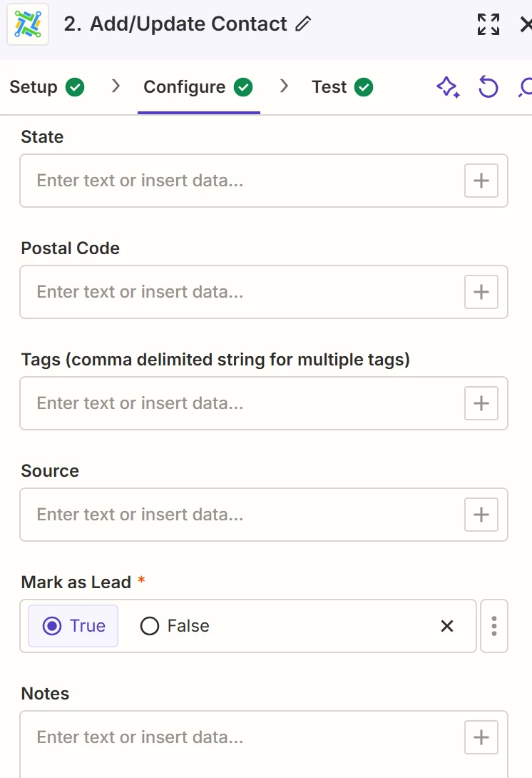
Task: Click the pencil icon to rename step
Action: click(x=303, y=24)
